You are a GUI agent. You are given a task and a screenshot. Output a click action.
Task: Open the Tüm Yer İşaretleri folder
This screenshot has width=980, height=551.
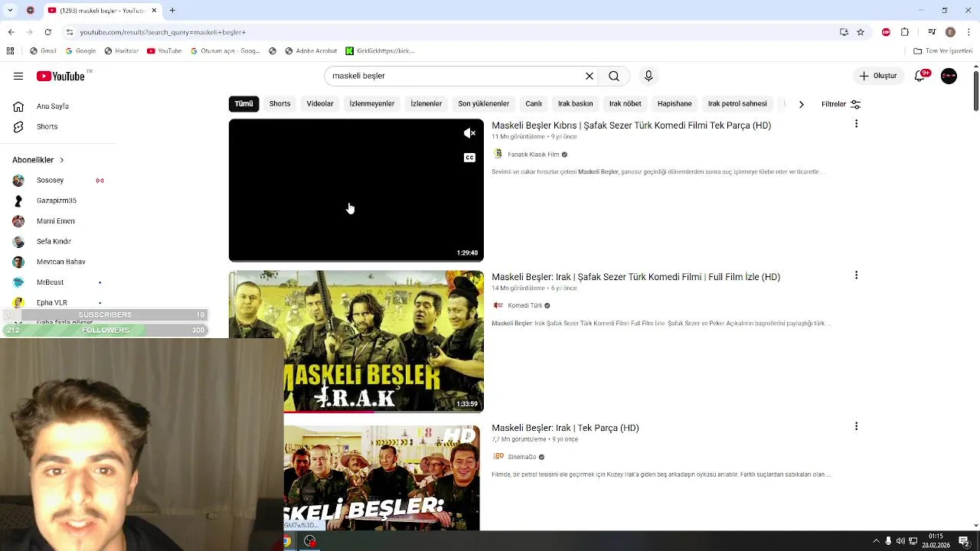tap(943, 51)
